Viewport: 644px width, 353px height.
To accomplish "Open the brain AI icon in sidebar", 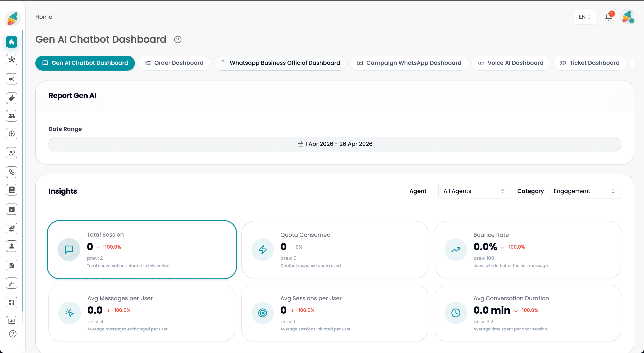I will 12,134.
